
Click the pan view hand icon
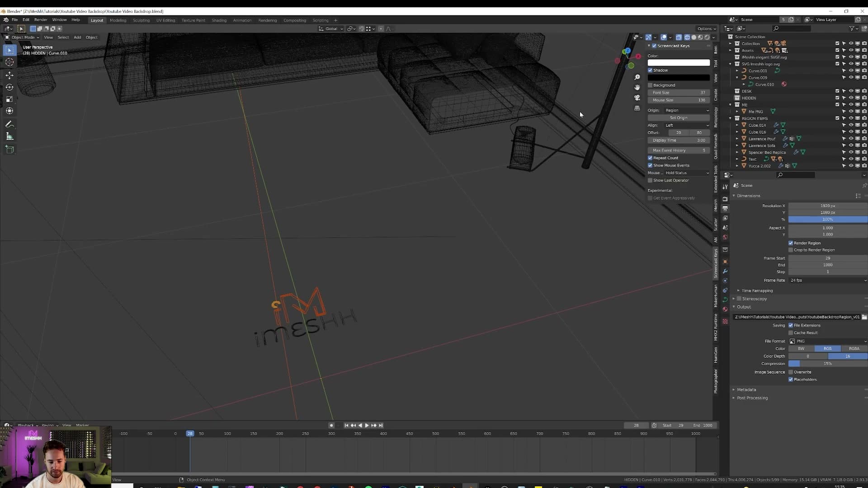pos(637,87)
